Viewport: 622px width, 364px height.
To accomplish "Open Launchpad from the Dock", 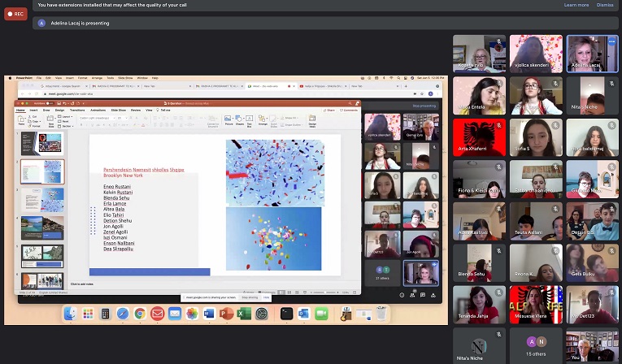I will [x=87, y=314].
